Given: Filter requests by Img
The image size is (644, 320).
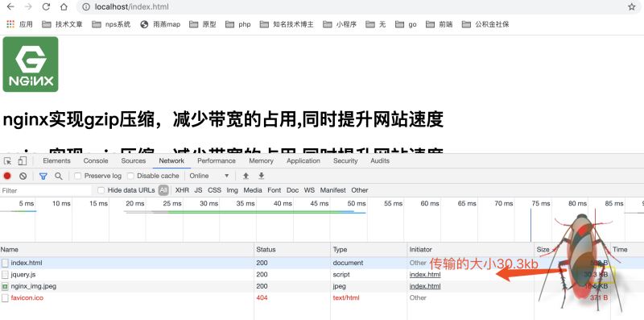Looking at the screenshot, I should 232,190.
